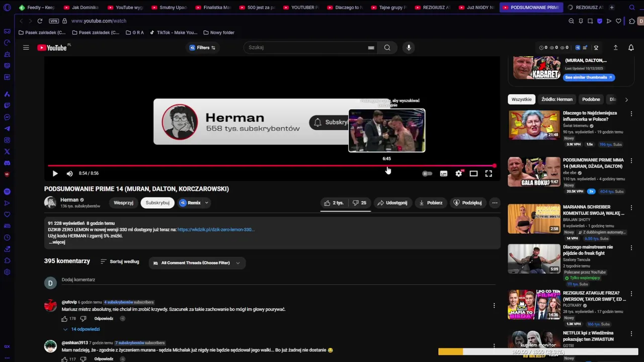Expand the 14 odpowiedzi replies
Viewport: 644px width, 362px height.
click(81, 329)
